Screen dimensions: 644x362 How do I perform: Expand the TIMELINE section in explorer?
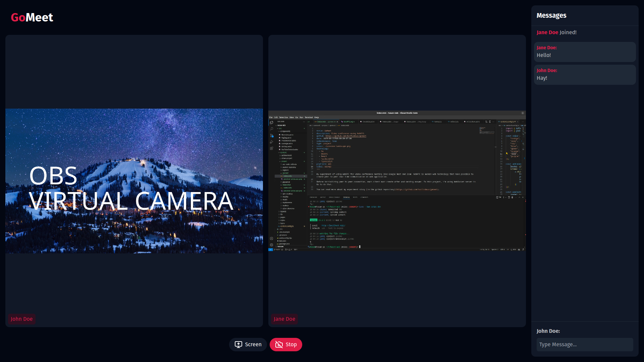coord(280,246)
